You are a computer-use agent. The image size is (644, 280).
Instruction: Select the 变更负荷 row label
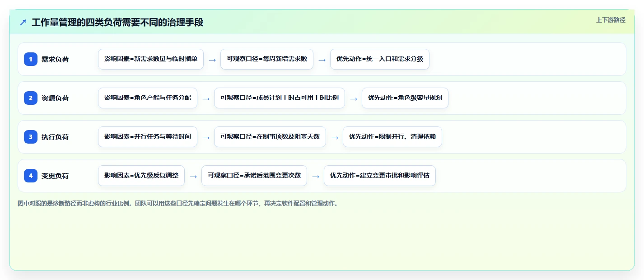pos(55,176)
